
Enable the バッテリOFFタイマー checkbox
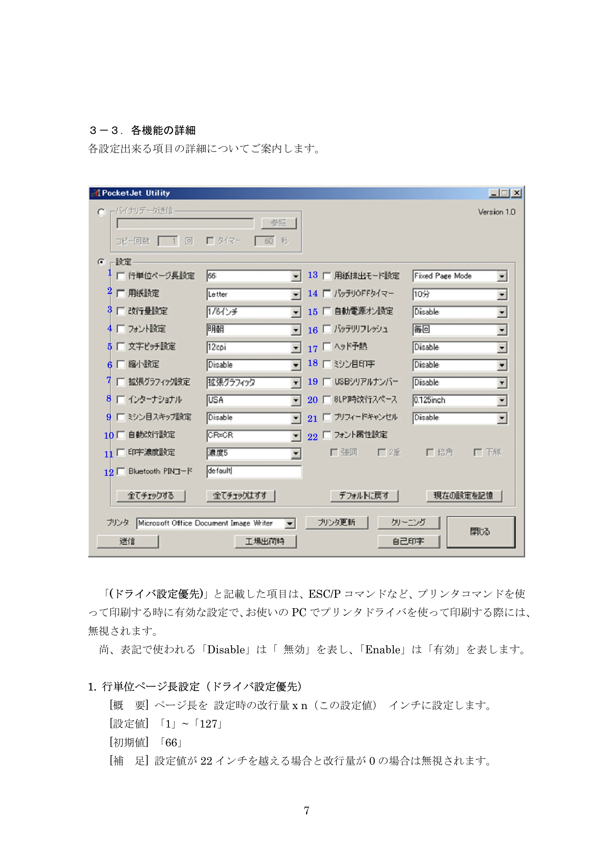[327, 294]
